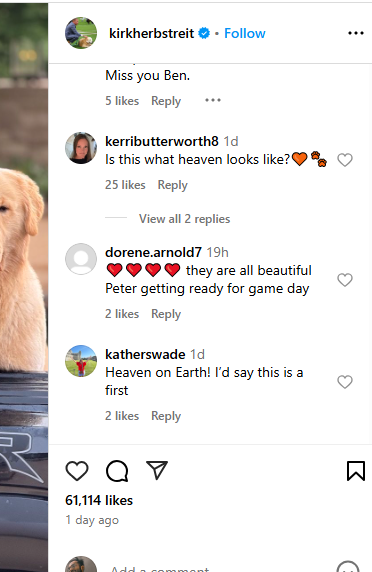Like dorene.arnold7's comment
Viewport: 372px width, 572px height.
tap(345, 280)
